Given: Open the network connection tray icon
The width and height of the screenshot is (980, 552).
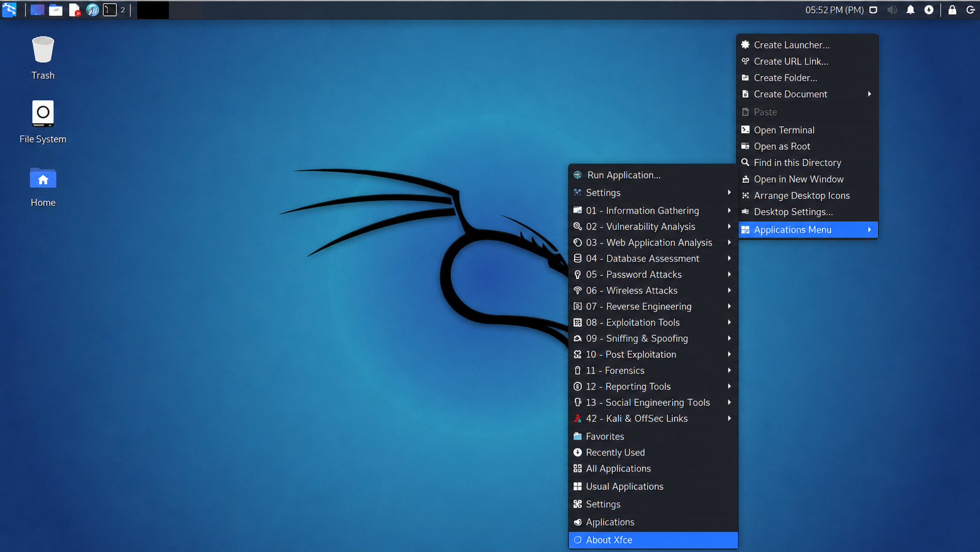Looking at the screenshot, I should 873,10.
